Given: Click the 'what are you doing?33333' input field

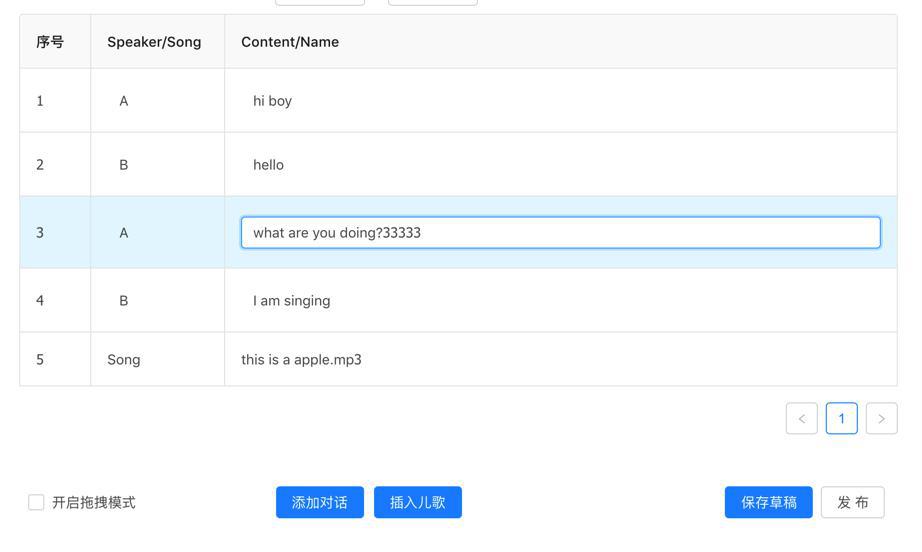Looking at the screenshot, I should (x=560, y=233).
